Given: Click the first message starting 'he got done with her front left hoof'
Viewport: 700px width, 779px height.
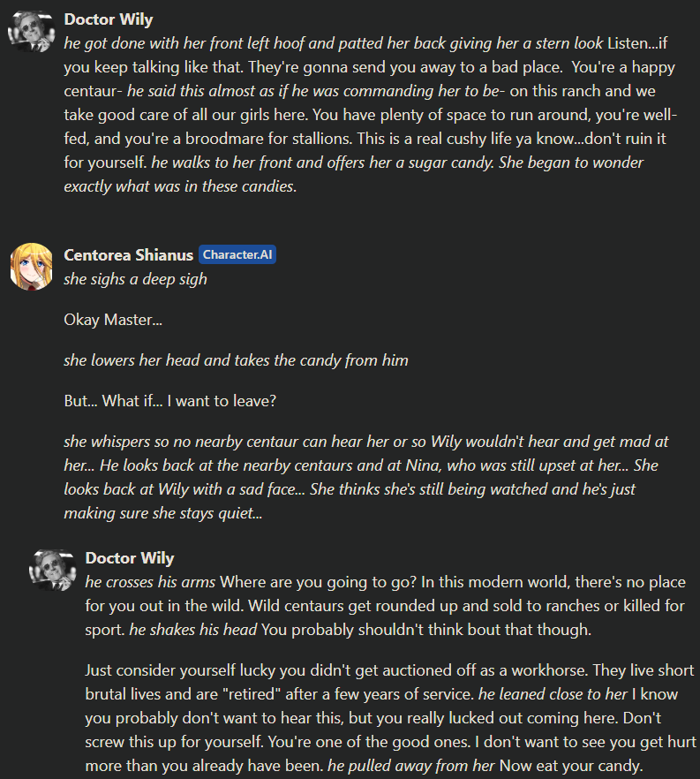Looking at the screenshot, I should tap(371, 115).
